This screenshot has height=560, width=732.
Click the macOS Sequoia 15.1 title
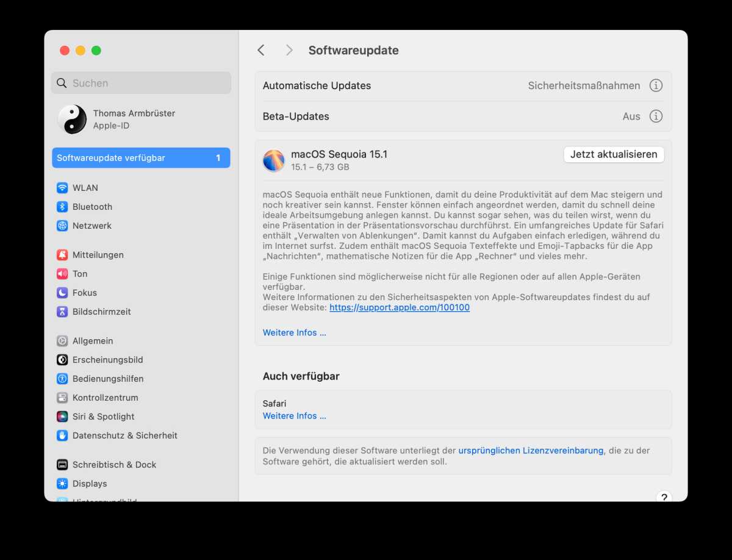(x=339, y=154)
